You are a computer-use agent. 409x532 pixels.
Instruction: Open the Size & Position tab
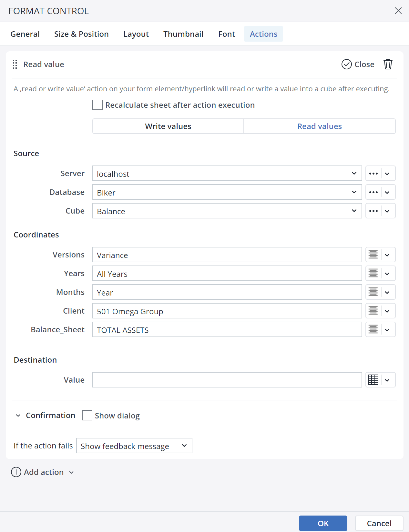click(81, 34)
